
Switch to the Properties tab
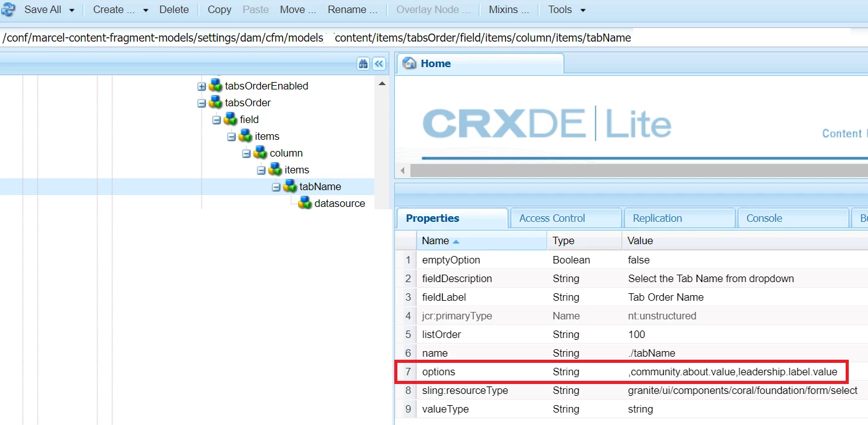click(x=451, y=218)
